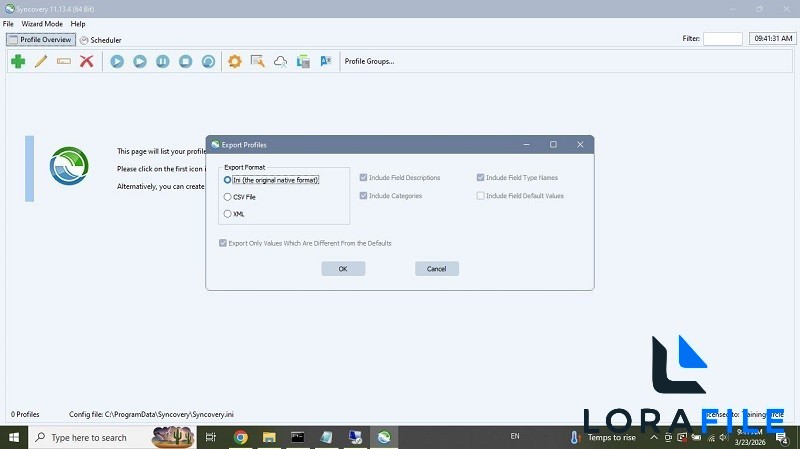Viewport: 800px width, 449px height.
Task: Click the Scheduler clock icon
Action: pyautogui.click(x=84, y=40)
